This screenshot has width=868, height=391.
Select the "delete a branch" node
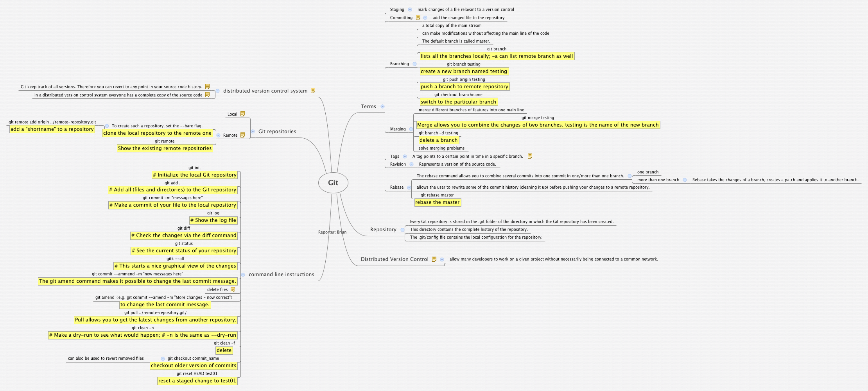pyautogui.click(x=439, y=140)
